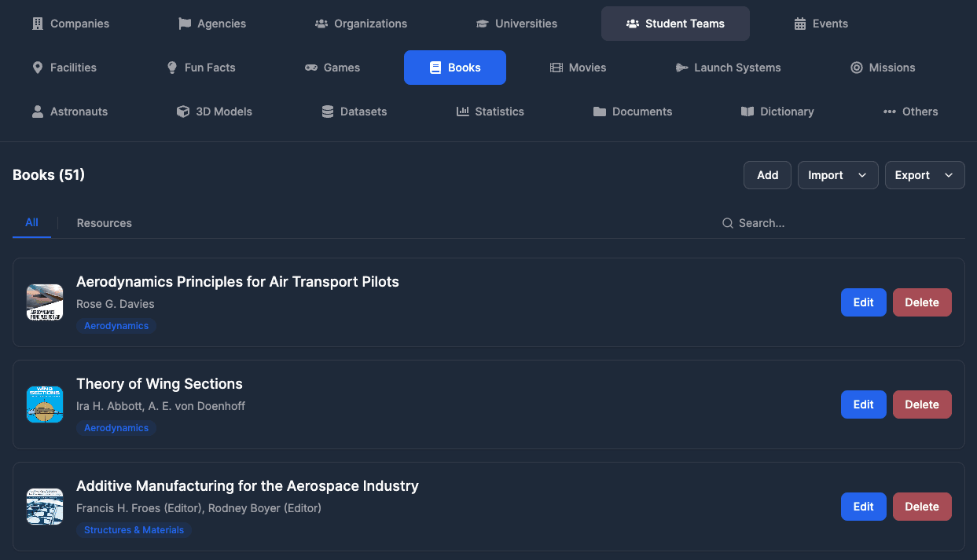Open the Aerodynamics Principles book cover thumbnail

click(45, 302)
